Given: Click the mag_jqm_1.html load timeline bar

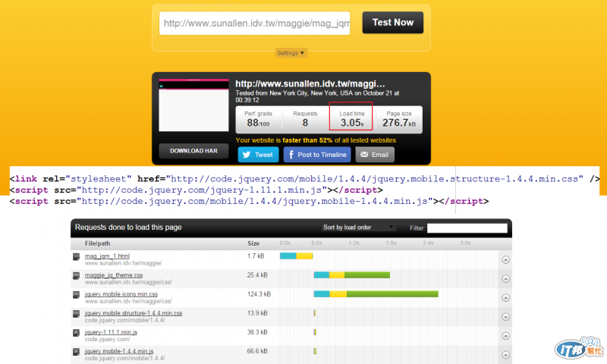Looking at the screenshot, I should pyautogui.click(x=296, y=256).
